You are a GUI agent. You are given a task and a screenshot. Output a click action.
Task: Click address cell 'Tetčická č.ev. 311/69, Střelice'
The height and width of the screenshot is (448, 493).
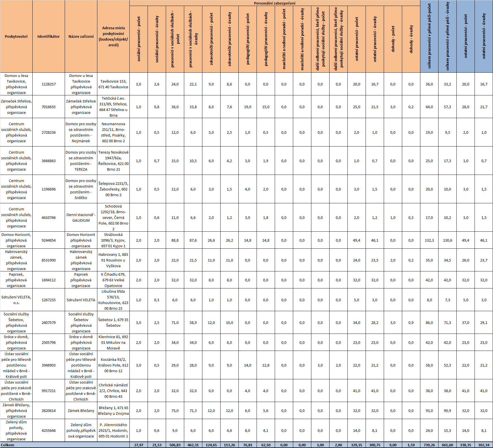point(113,107)
